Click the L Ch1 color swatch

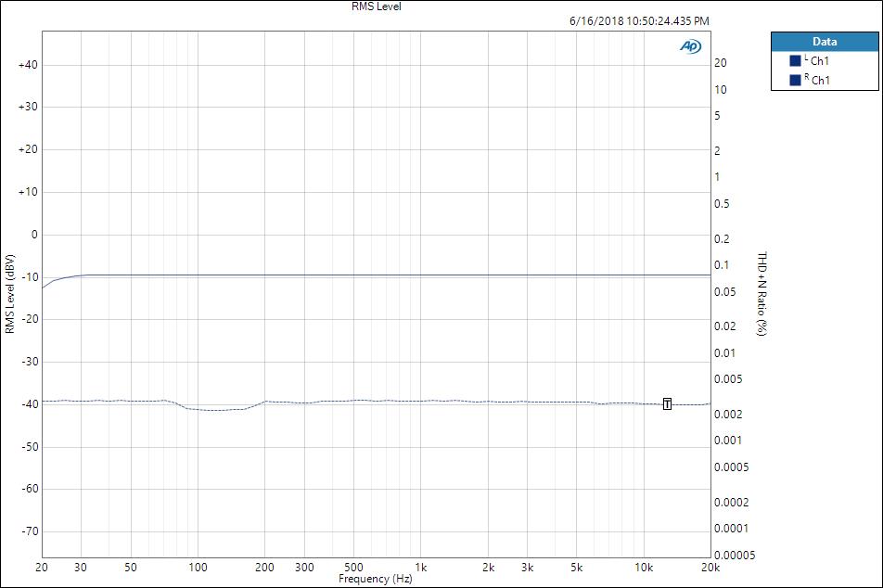click(795, 60)
